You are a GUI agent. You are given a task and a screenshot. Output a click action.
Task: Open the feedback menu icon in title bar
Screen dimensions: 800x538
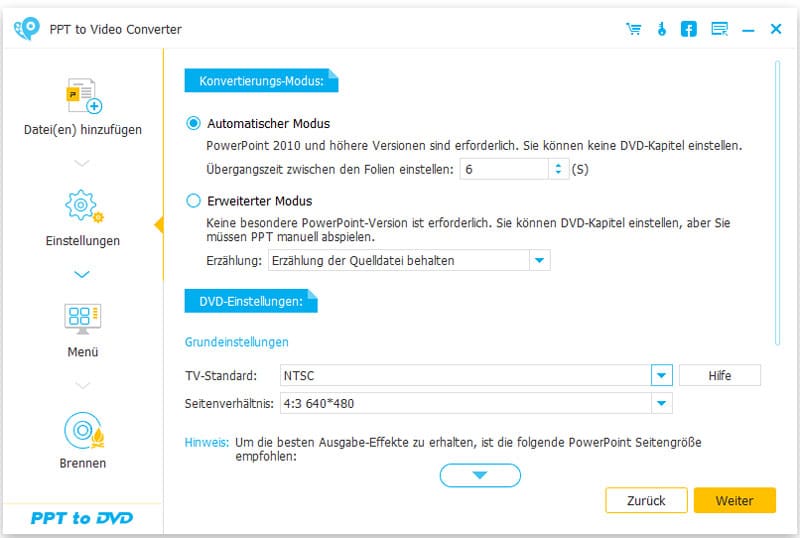tap(719, 29)
